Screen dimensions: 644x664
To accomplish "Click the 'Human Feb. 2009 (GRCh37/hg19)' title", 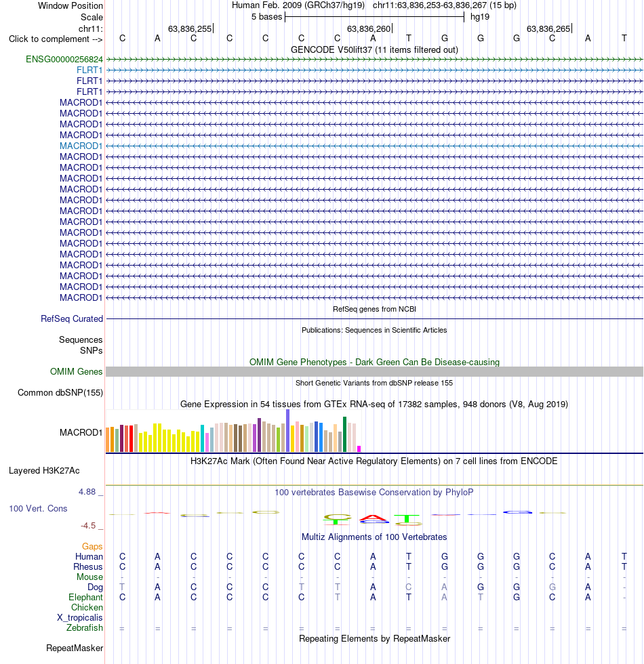I will [298, 5].
